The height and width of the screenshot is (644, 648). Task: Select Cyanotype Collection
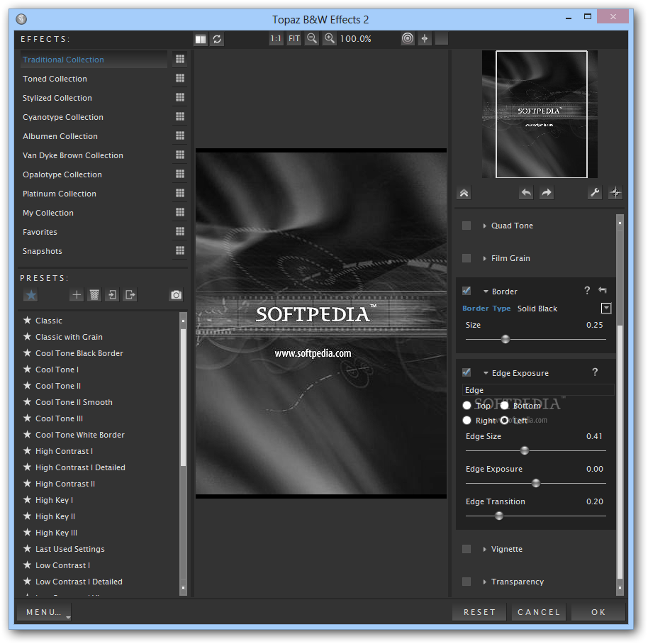pos(63,117)
